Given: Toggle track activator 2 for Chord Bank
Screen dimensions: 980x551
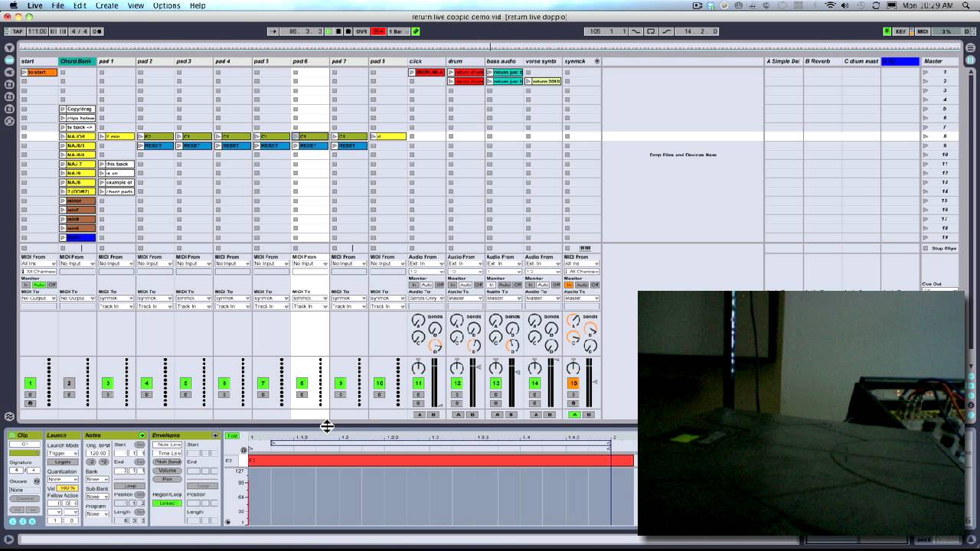Looking at the screenshot, I should pos(69,383).
